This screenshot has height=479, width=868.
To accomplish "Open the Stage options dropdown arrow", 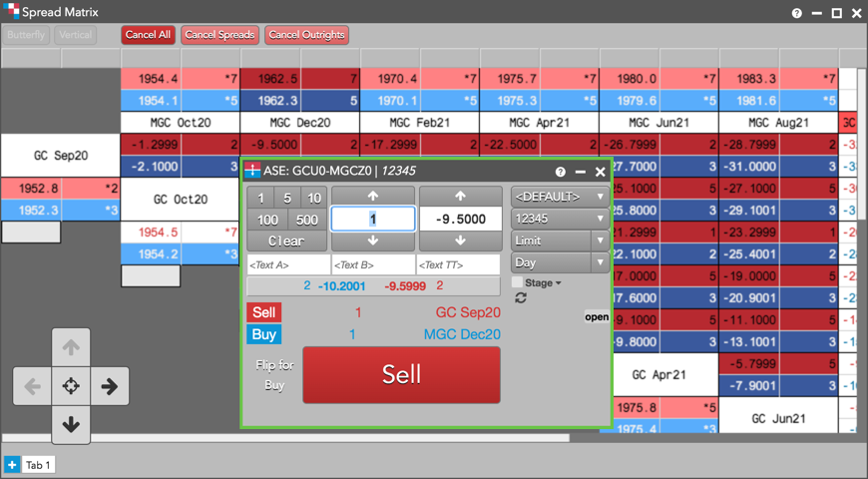I will [x=558, y=283].
